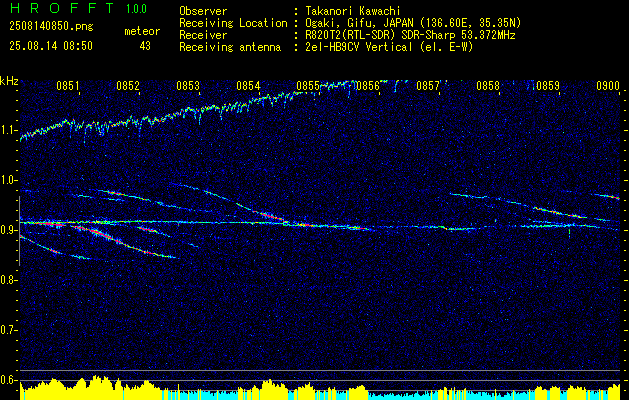Screen dimensions: 629x400
Task: Click the 'meteor' label
Action: coord(142,31)
